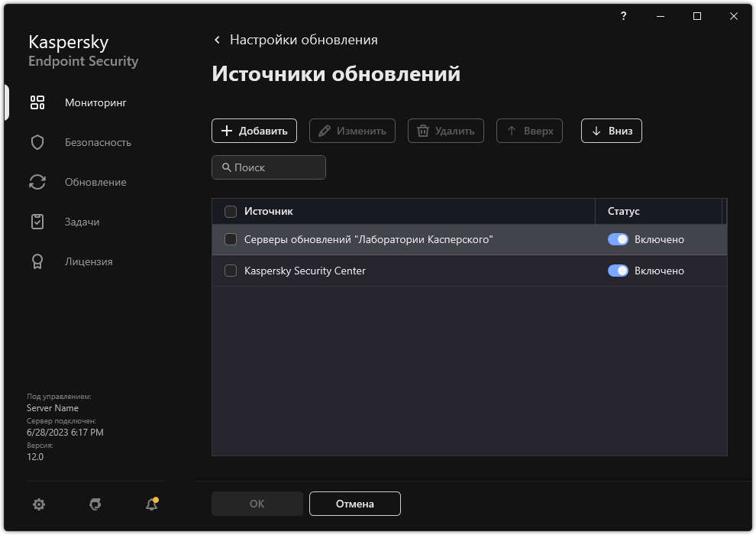This screenshot has height=535, width=756.
Task: Click the Вниз button with down arrow
Action: pos(611,131)
